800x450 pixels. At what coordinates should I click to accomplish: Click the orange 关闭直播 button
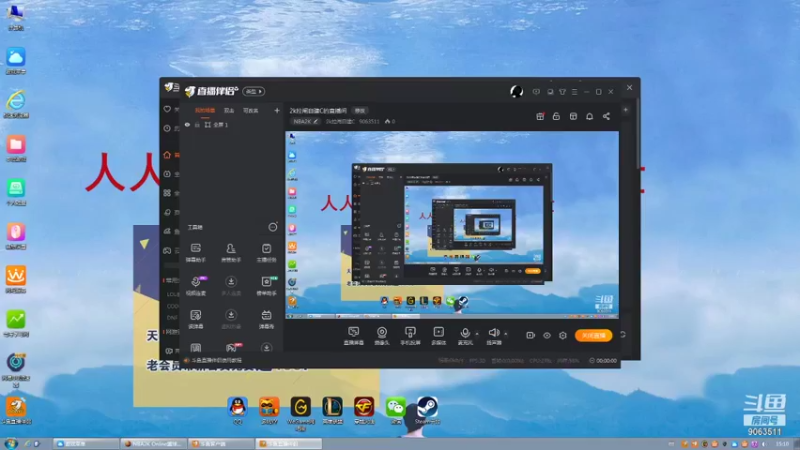(593, 335)
